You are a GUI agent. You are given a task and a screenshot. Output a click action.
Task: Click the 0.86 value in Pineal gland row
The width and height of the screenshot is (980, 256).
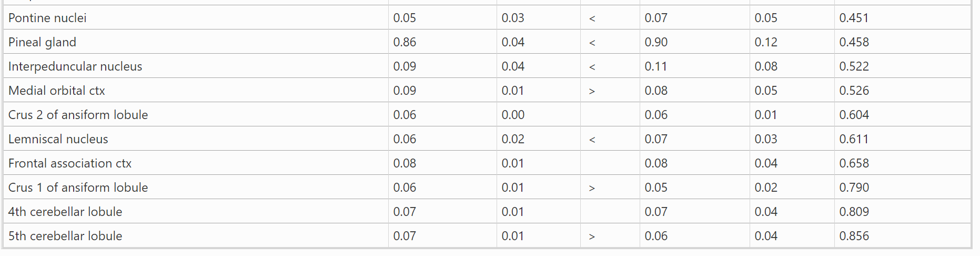click(405, 42)
